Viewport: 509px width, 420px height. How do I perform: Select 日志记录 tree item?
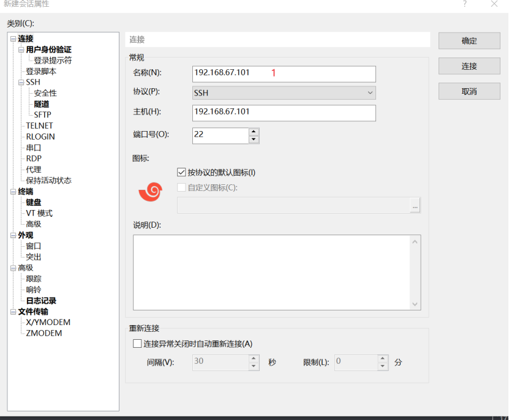pos(41,301)
